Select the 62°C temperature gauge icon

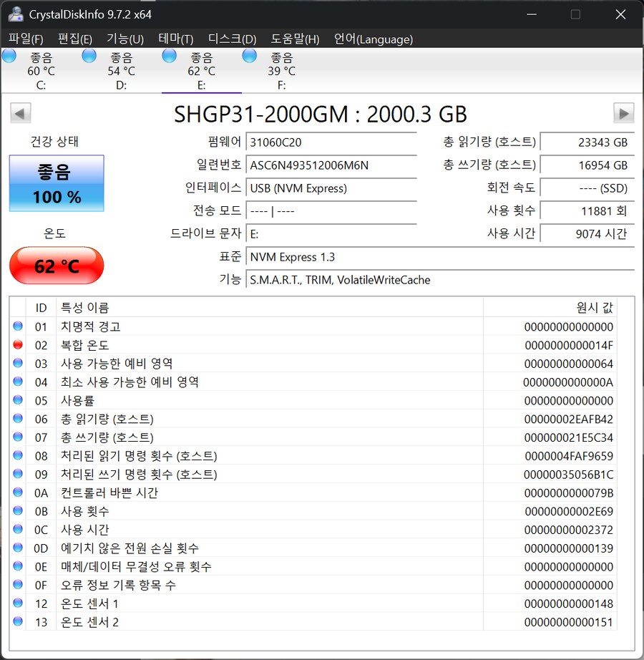click(x=56, y=266)
